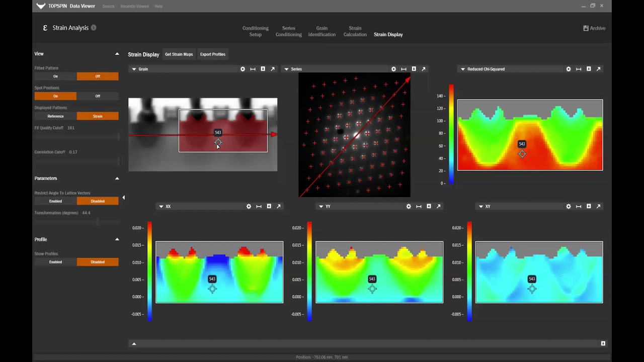
Task: Set Spot Positions to On
Action: tap(55, 96)
